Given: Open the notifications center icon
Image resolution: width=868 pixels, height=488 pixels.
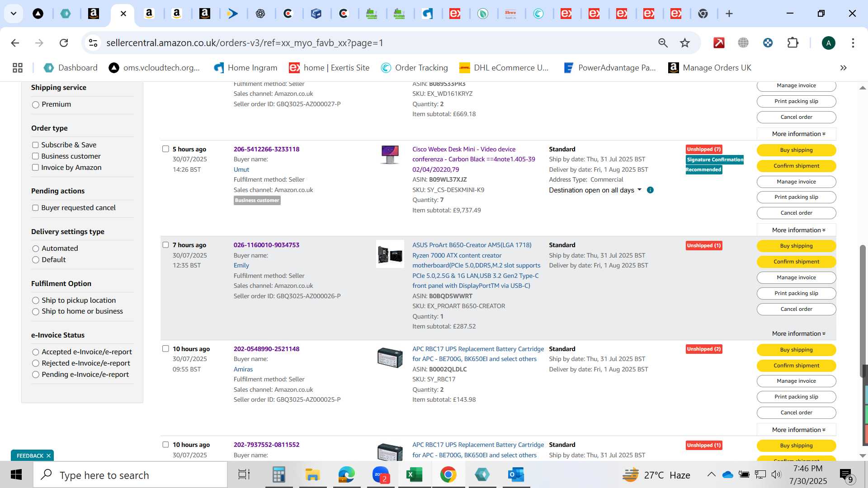Looking at the screenshot, I should point(846,475).
